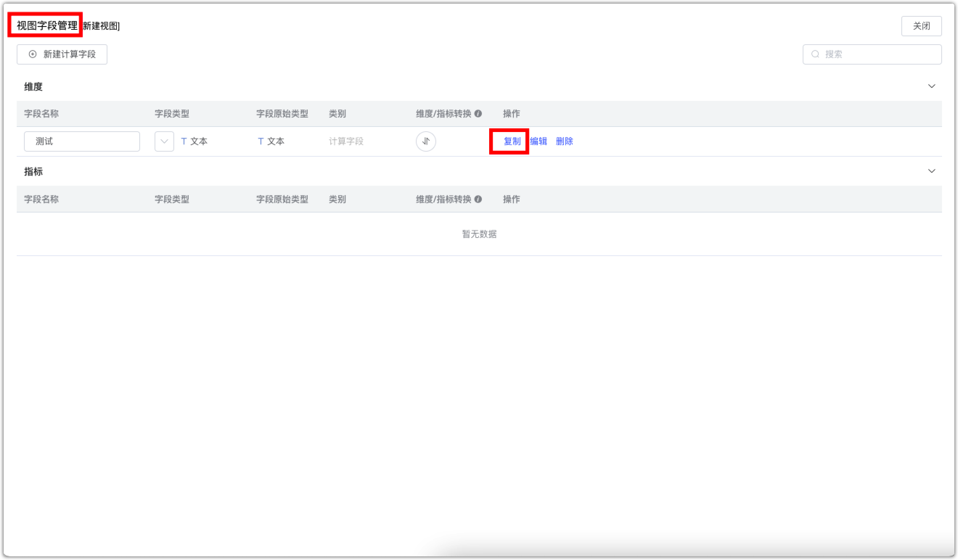This screenshot has height=560, width=958.
Task: Click 暂无数据 empty text
Action: point(479,234)
